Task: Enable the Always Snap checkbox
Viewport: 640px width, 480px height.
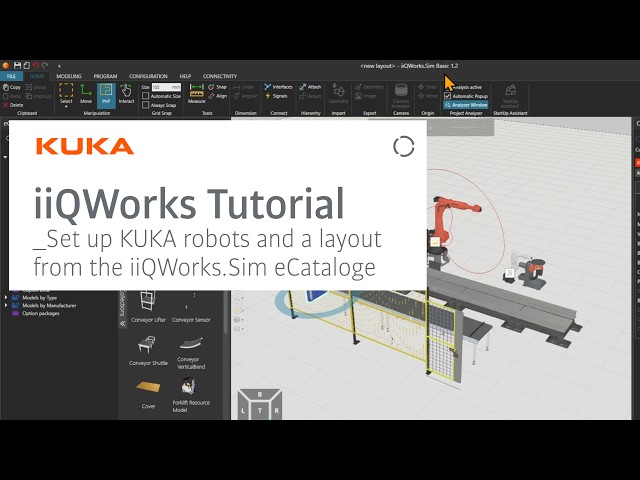Action: 145,105
